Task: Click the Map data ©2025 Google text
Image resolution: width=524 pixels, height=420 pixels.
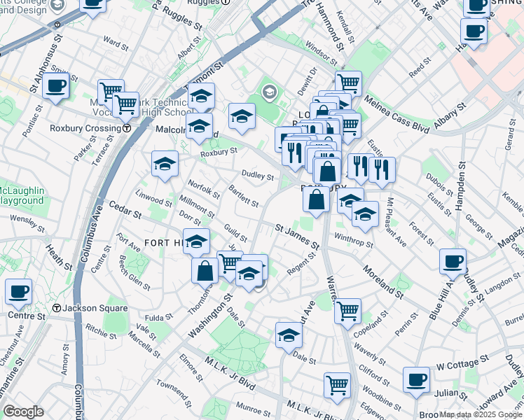Action: coord(480,414)
